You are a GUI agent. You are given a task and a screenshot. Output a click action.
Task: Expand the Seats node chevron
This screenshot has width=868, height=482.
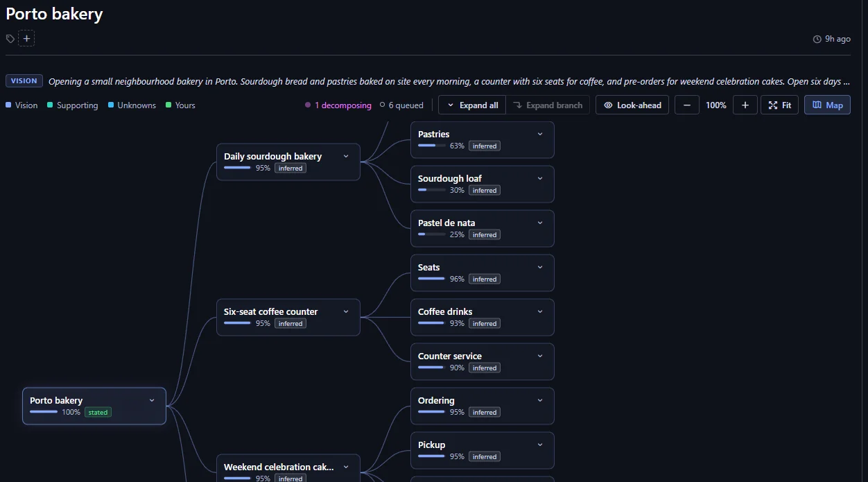[x=540, y=267]
